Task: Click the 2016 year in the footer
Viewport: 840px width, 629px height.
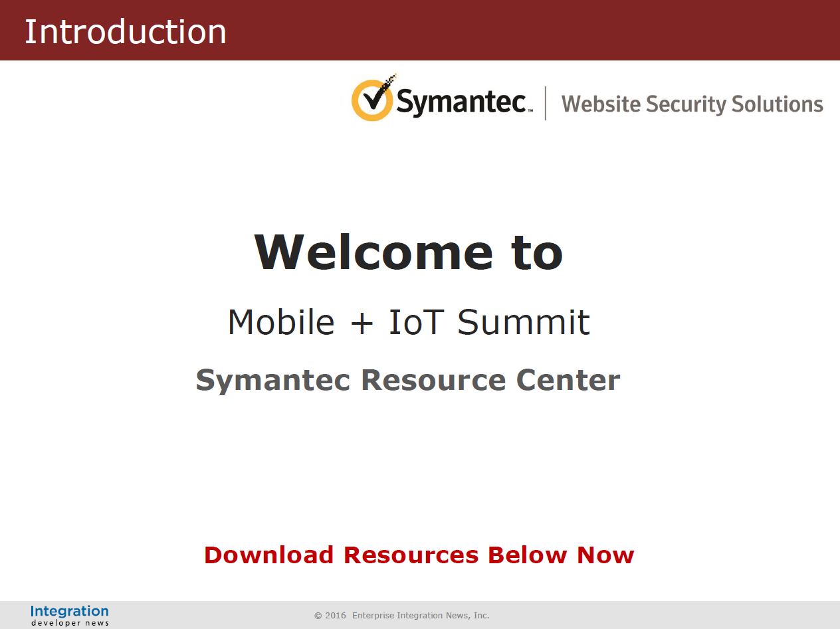Action: (336, 616)
